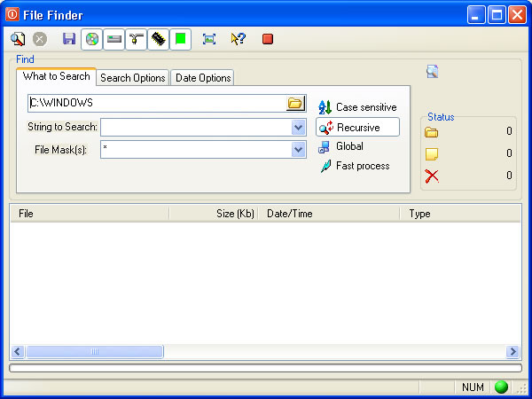Open the Date Options tab

point(202,78)
